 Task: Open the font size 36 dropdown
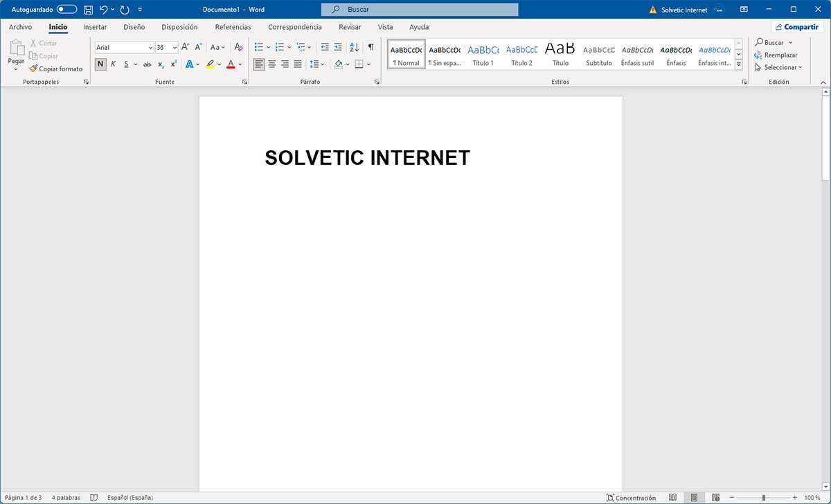click(175, 48)
